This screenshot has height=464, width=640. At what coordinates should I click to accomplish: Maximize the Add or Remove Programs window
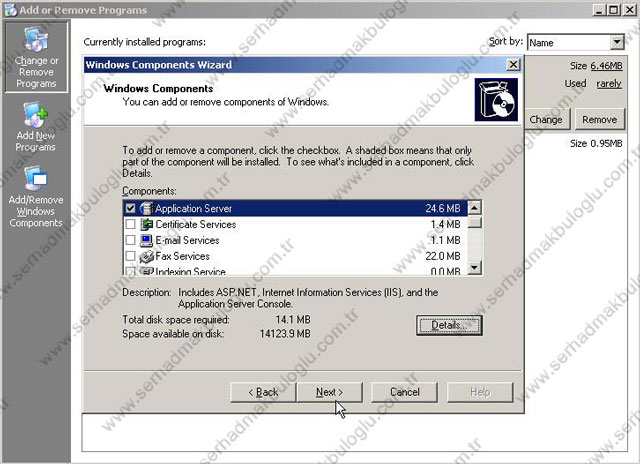click(613, 10)
